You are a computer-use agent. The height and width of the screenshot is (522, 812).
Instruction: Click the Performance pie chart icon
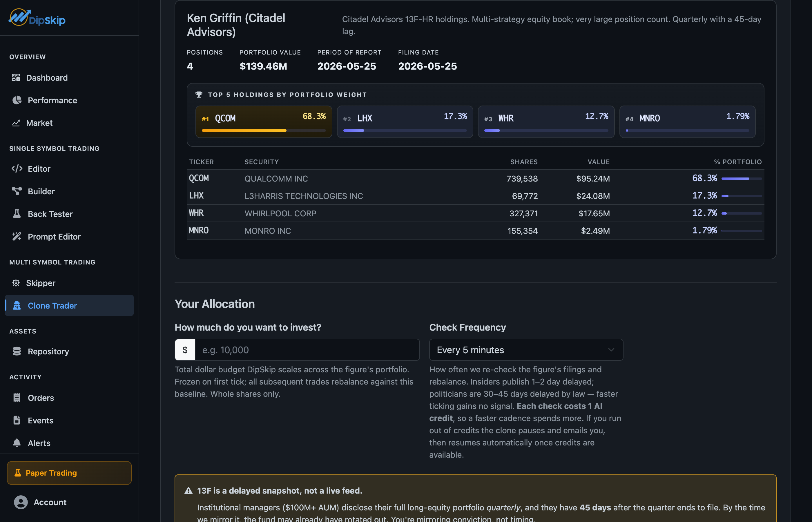[x=17, y=100]
